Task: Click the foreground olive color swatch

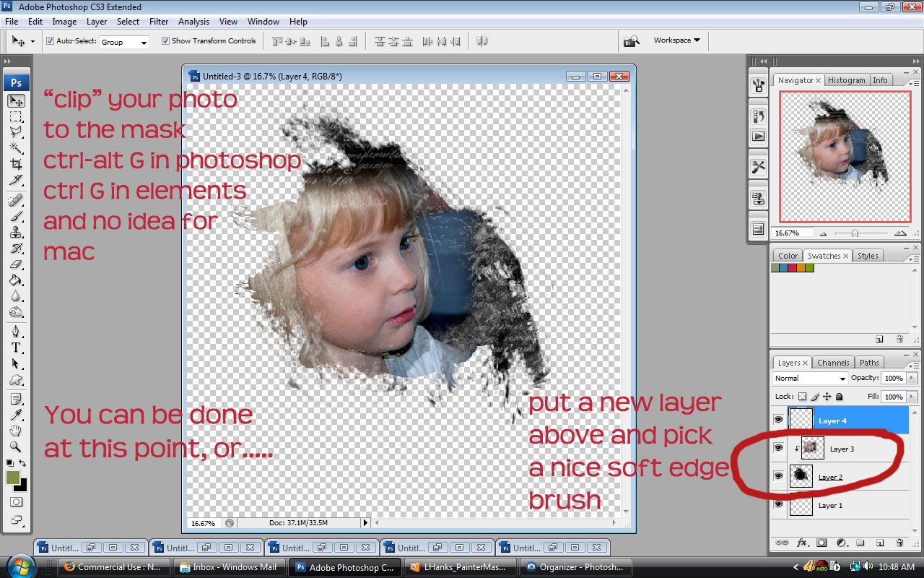Action: [x=13, y=478]
